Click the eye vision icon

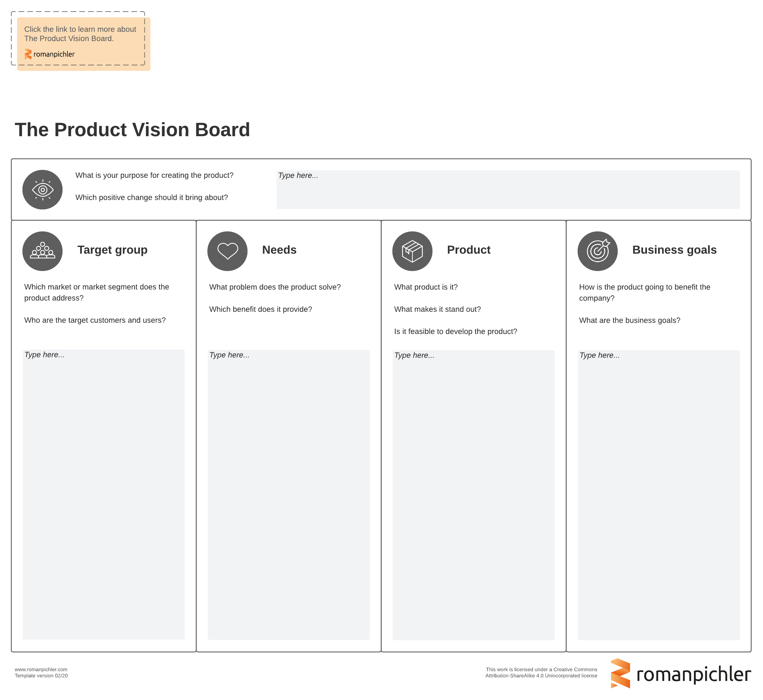point(42,190)
